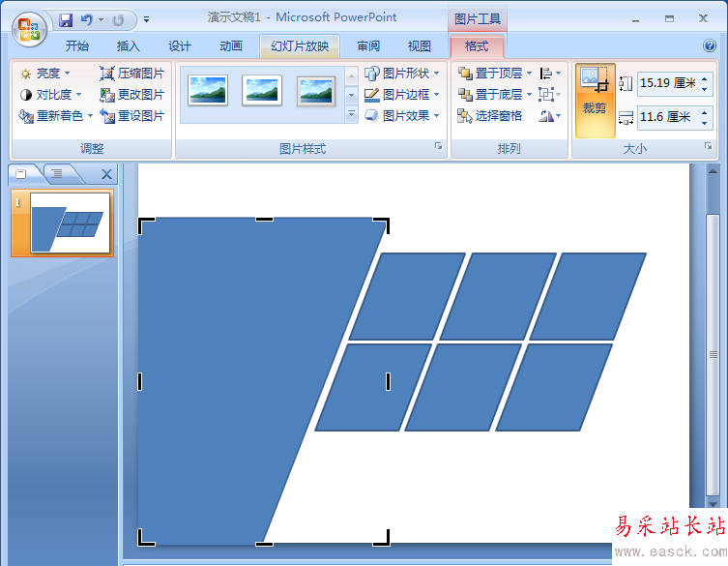Click the width icon beside 11.6 厘米
The image size is (728, 566).
click(x=626, y=118)
